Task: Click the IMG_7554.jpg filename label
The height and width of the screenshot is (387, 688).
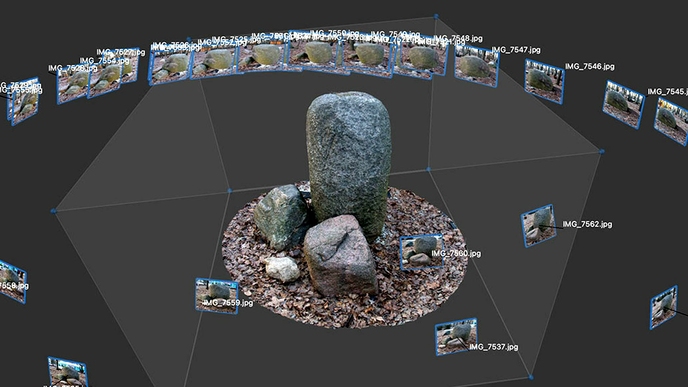Action: (104, 61)
